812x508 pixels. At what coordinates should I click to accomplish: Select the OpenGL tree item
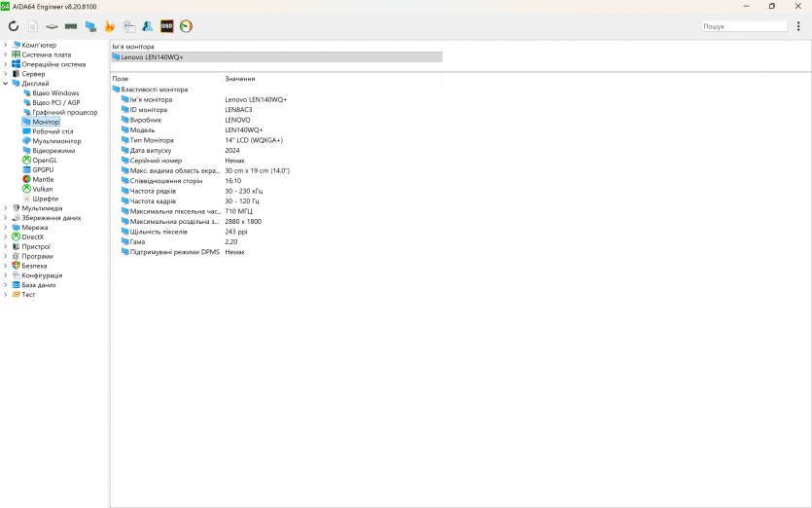(45, 161)
